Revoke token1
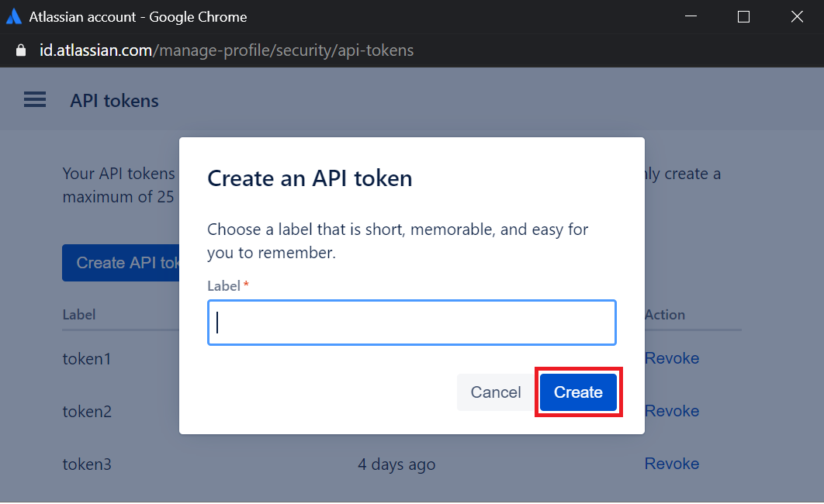Viewport: 824px width, 504px height. [x=672, y=358]
